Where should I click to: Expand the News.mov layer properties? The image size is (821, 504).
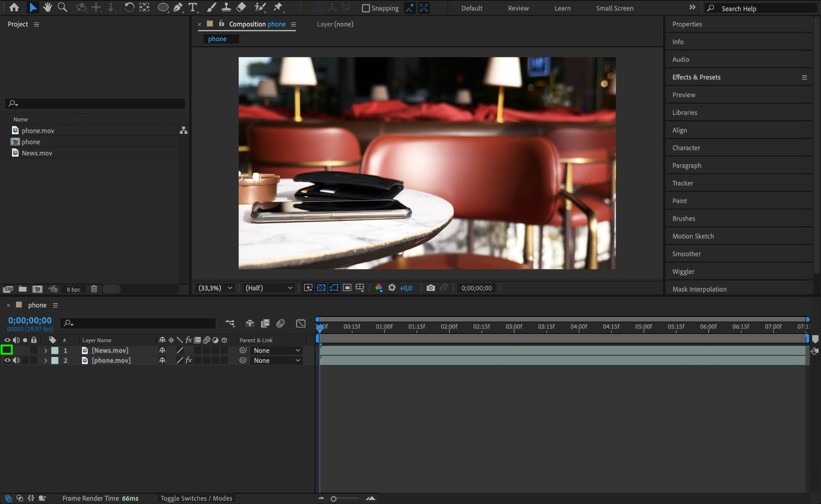click(x=46, y=350)
